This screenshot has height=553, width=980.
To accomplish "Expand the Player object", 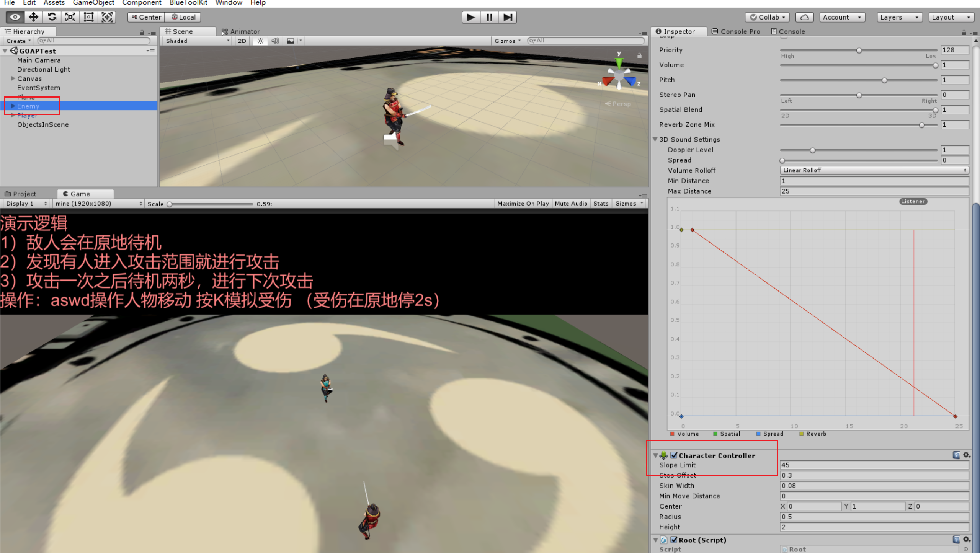I will (x=13, y=115).
